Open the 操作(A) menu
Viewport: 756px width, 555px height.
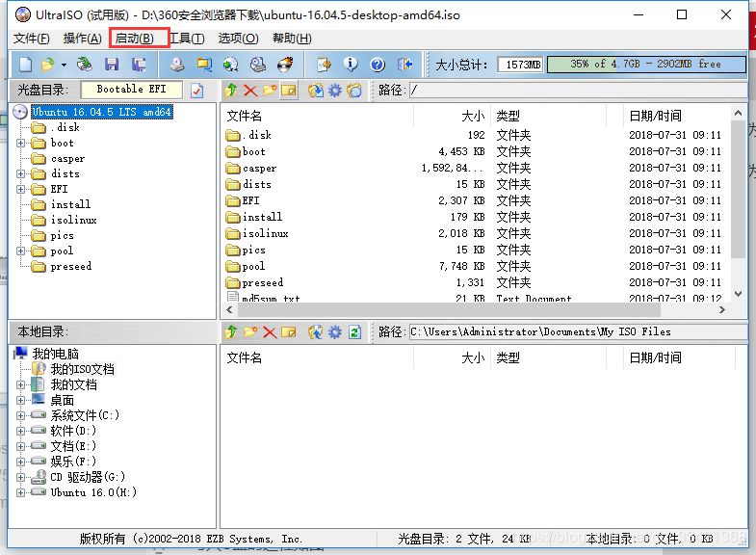pos(83,39)
